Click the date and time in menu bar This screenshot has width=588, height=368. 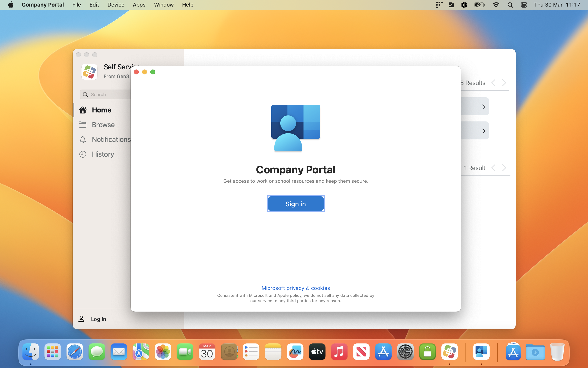[557, 5]
